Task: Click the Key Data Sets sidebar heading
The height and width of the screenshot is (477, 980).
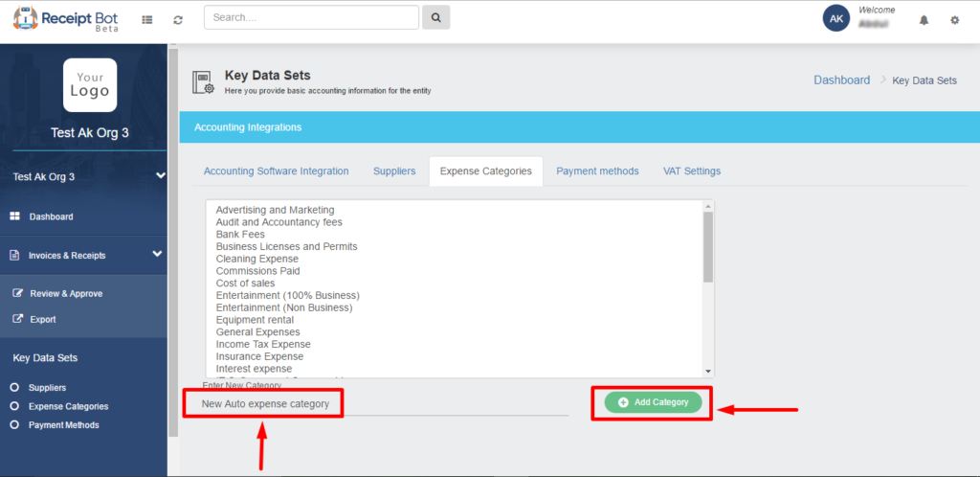Action: [x=45, y=358]
